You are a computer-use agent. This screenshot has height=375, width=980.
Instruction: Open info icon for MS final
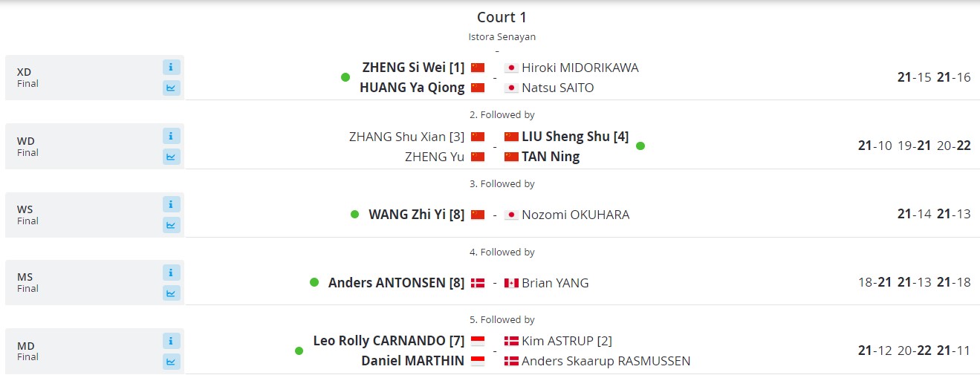(x=172, y=273)
